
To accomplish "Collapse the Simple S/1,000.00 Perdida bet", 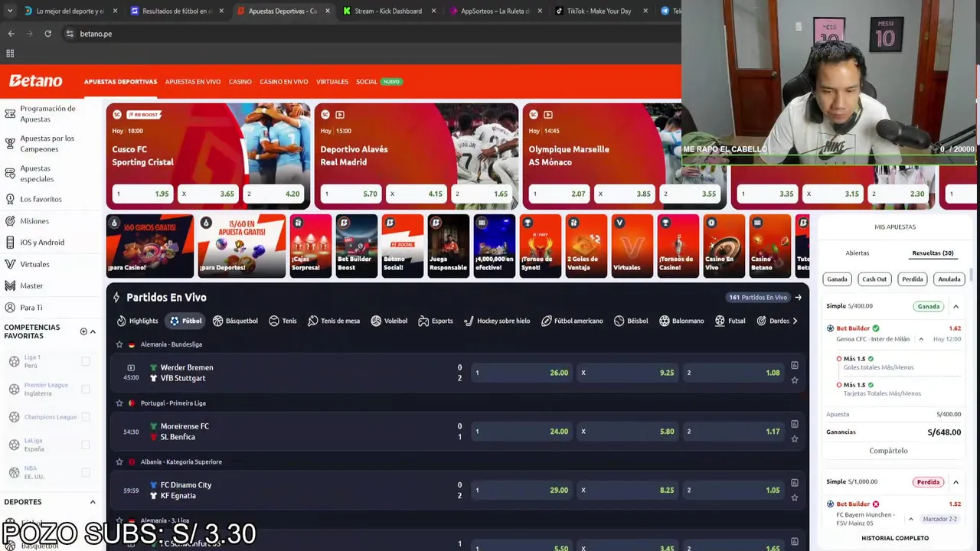I will point(955,482).
